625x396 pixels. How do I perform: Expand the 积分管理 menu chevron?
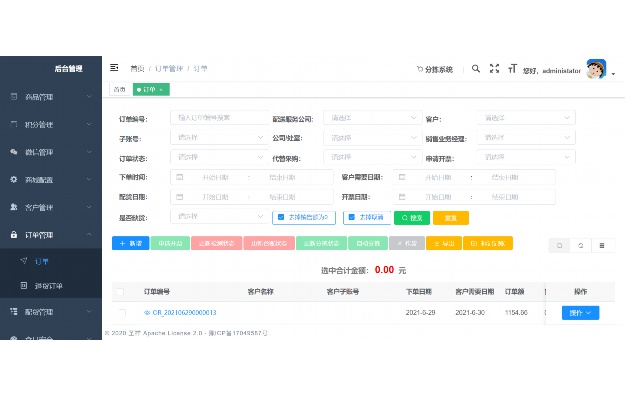[x=89, y=124]
